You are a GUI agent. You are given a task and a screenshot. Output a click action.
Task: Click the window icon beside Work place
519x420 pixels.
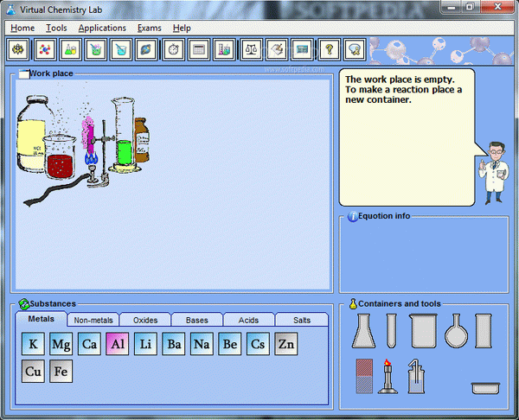(x=24, y=73)
